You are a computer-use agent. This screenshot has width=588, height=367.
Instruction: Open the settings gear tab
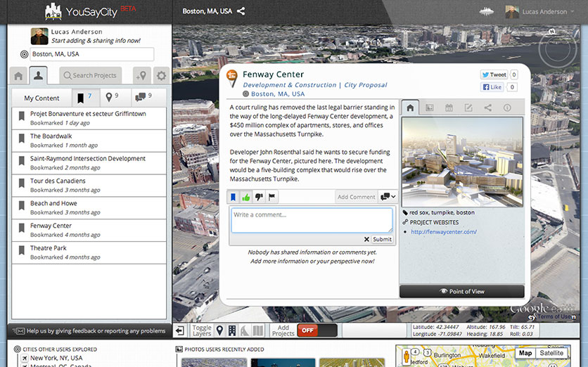(x=161, y=76)
